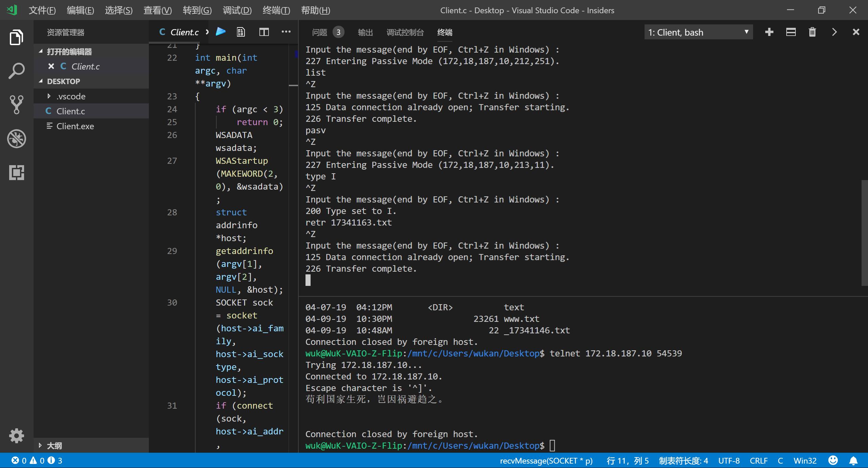The image size is (868, 468).
Task: Click recvMessage(SOCKET * p) in status bar
Action: (x=546, y=461)
